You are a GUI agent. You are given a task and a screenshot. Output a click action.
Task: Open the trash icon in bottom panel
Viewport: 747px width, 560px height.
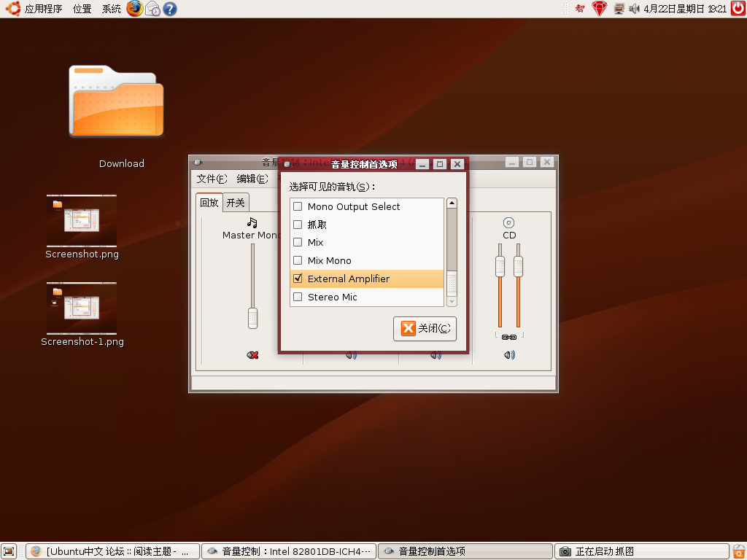[x=738, y=551]
